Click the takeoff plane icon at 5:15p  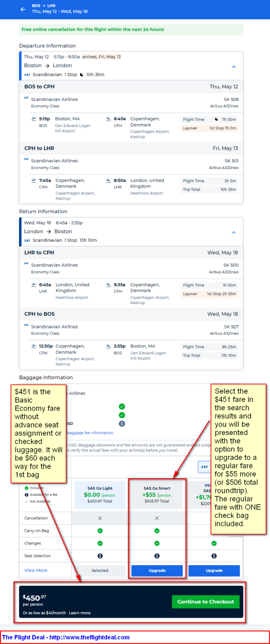pyautogui.click(x=34, y=119)
